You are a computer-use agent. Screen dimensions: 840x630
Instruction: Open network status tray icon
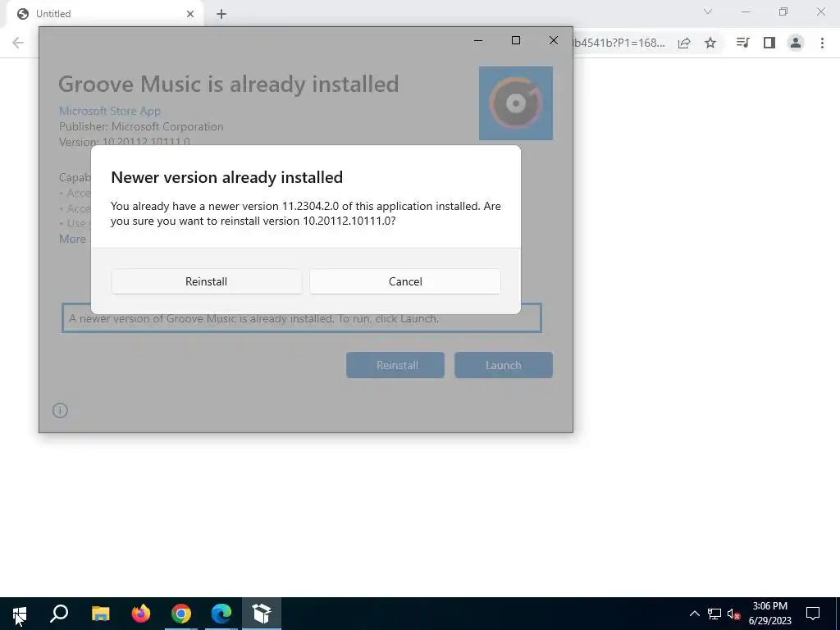tap(714, 614)
